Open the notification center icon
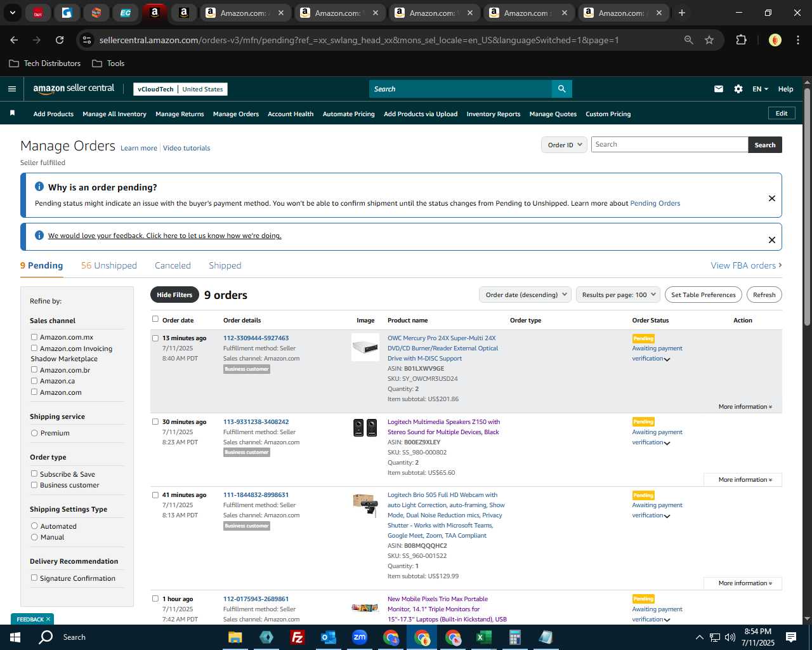Image resolution: width=812 pixels, height=650 pixels. (x=791, y=637)
